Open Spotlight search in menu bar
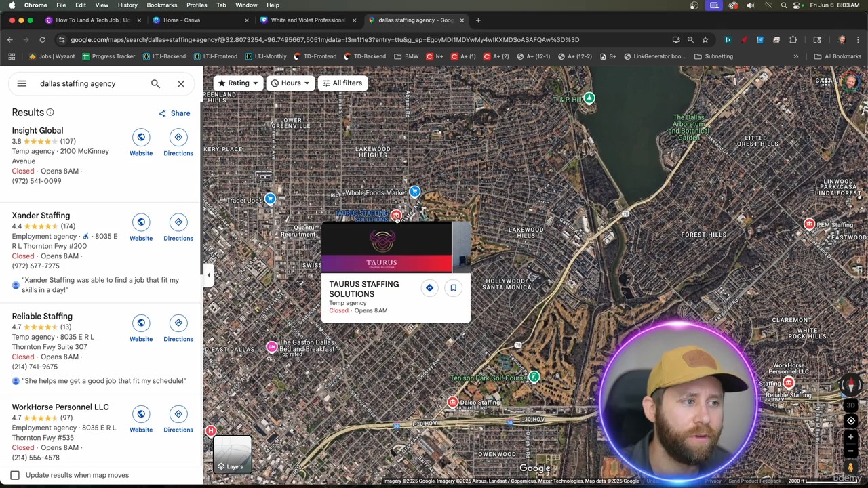 pyautogui.click(x=784, y=5)
